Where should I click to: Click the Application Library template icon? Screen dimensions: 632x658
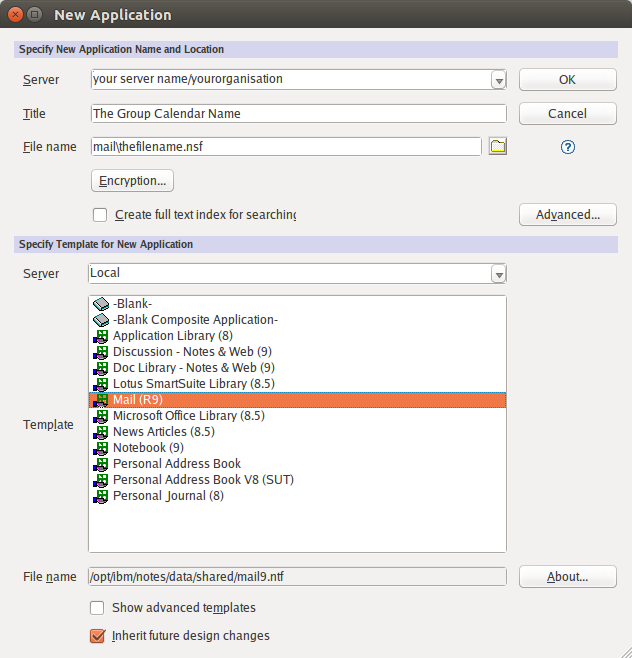[100, 336]
